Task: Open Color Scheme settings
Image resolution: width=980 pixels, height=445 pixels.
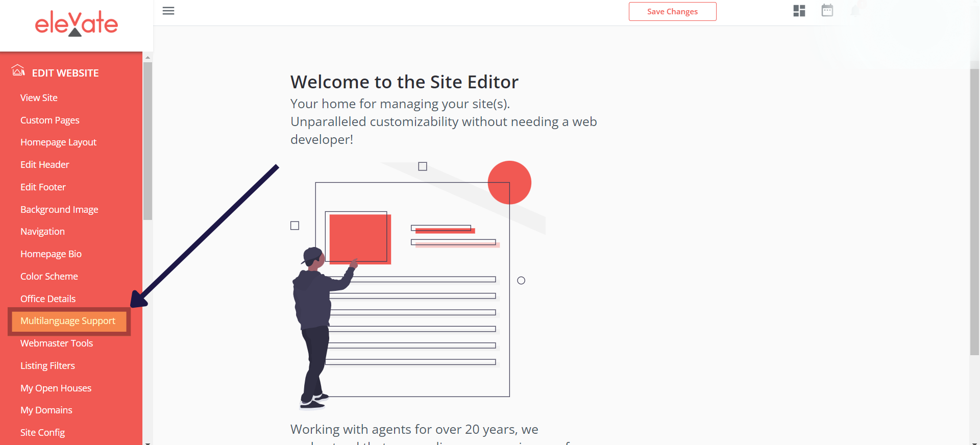Action: click(49, 277)
